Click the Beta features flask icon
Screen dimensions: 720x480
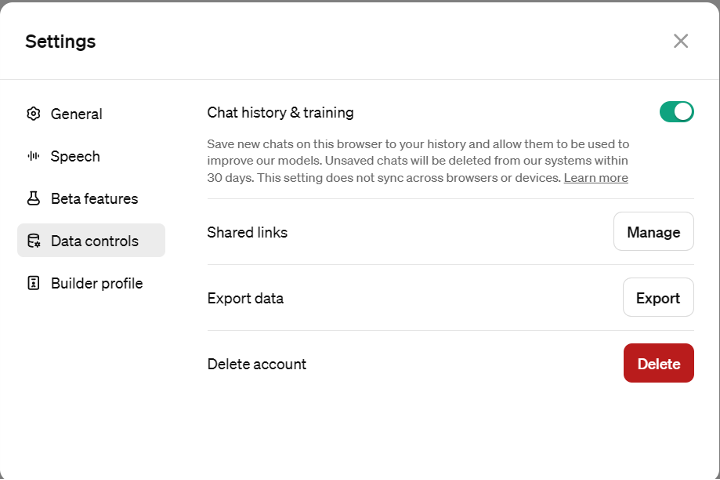coord(33,199)
